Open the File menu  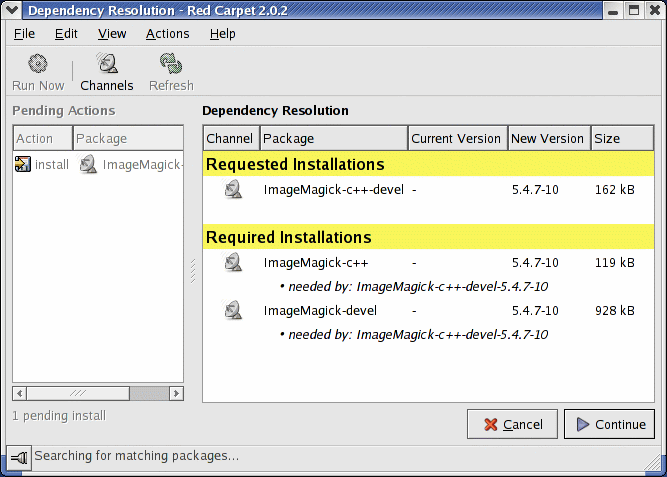(x=24, y=33)
